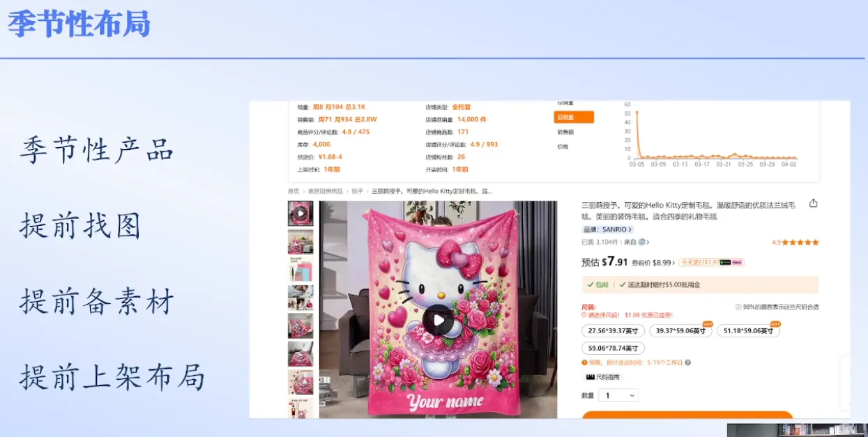The image size is (868, 437).
Task: Click the help icon after 5-19个工作日
Action: coord(687,362)
